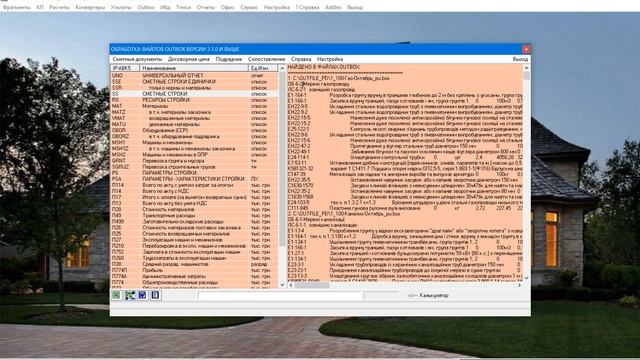Open the Отчеты menu in main window
Viewport: 640px width, 360px height.
[206, 7]
